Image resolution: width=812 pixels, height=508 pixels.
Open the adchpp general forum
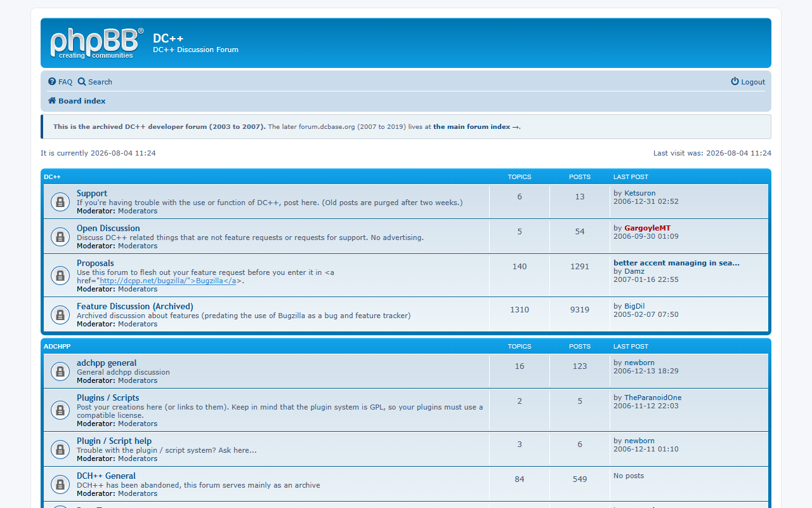point(107,363)
